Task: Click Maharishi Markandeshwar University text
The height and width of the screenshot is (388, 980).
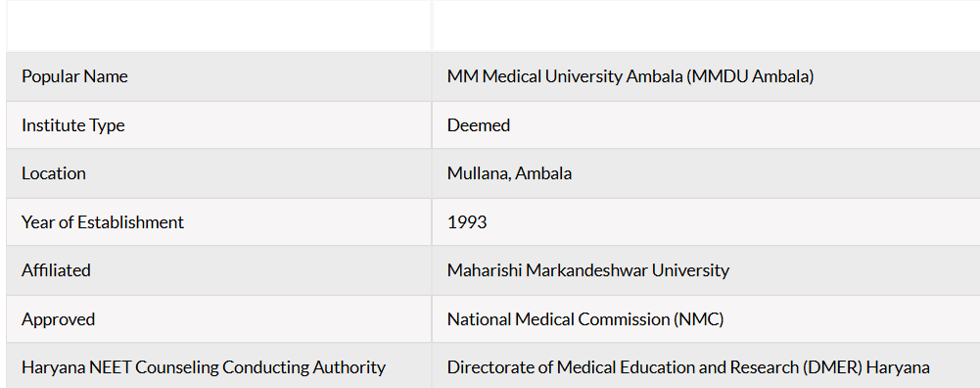Action: click(x=588, y=270)
